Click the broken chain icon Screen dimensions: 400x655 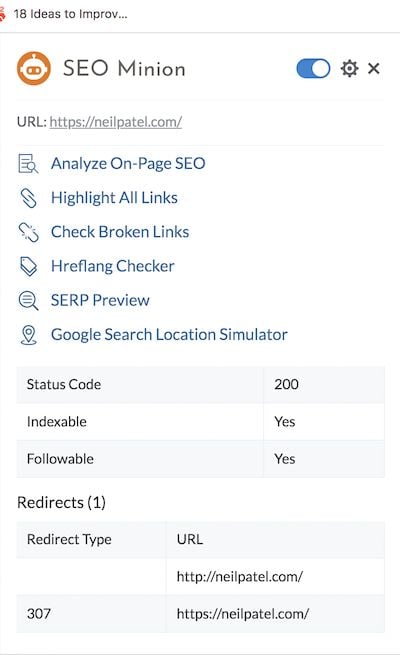click(x=28, y=232)
